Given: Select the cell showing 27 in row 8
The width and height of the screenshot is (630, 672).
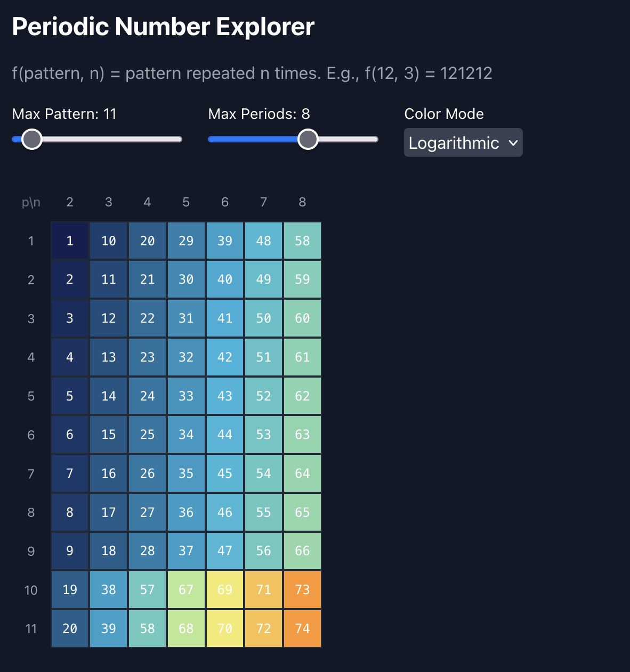Looking at the screenshot, I should pos(147,513).
